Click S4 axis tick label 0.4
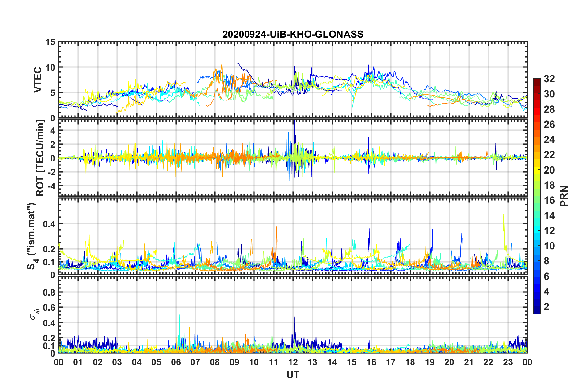 49,224
